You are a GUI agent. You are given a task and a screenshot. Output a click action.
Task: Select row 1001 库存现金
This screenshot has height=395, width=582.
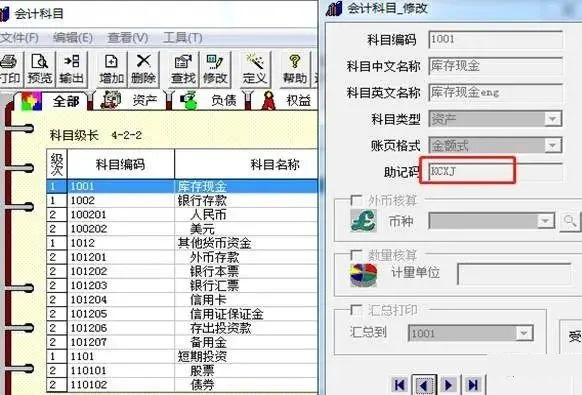(x=182, y=186)
